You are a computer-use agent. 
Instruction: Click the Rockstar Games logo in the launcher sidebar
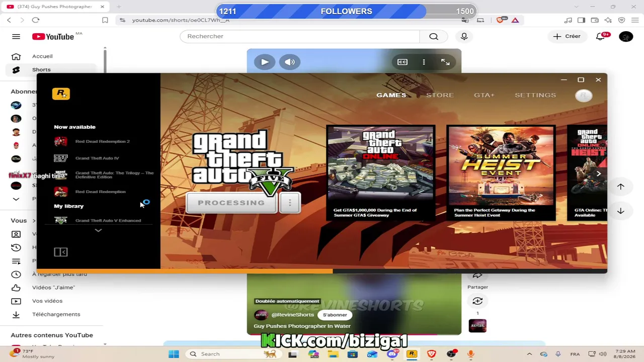point(61,94)
